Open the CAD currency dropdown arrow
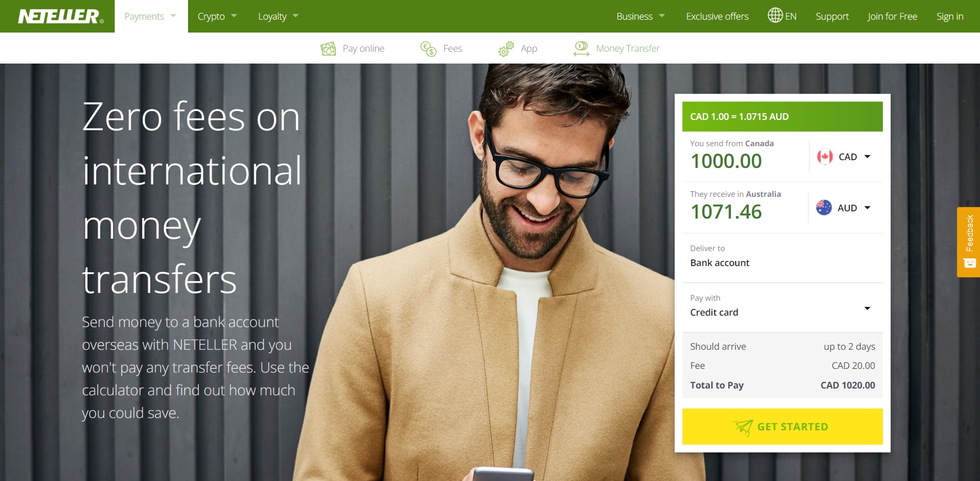This screenshot has height=481, width=980. [x=867, y=157]
